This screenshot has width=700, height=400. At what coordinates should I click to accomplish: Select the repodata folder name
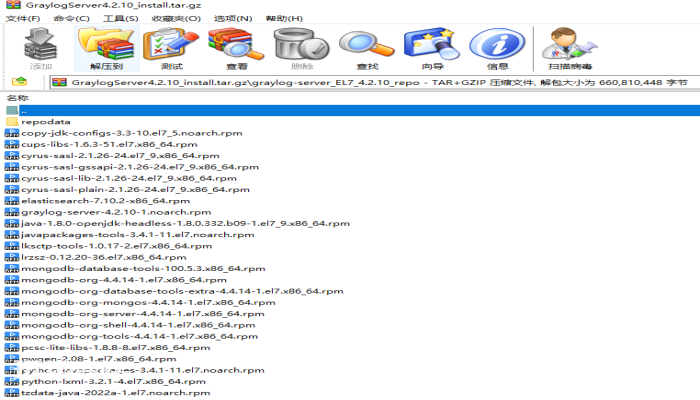point(46,121)
